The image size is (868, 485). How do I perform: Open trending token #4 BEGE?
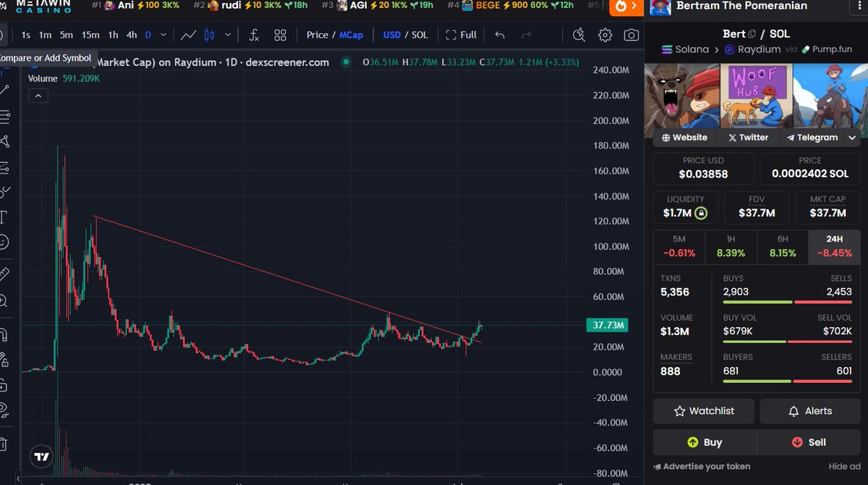(x=509, y=5)
